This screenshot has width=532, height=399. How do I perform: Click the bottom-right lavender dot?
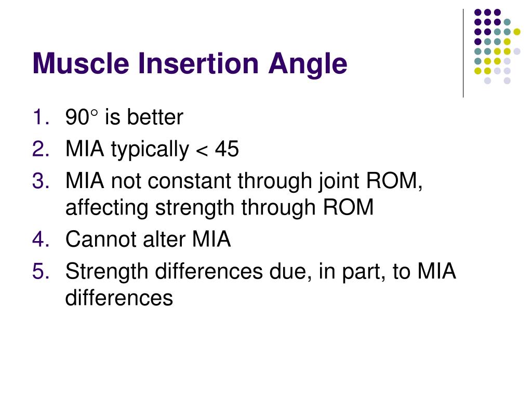pyautogui.click(x=507, y=81)
